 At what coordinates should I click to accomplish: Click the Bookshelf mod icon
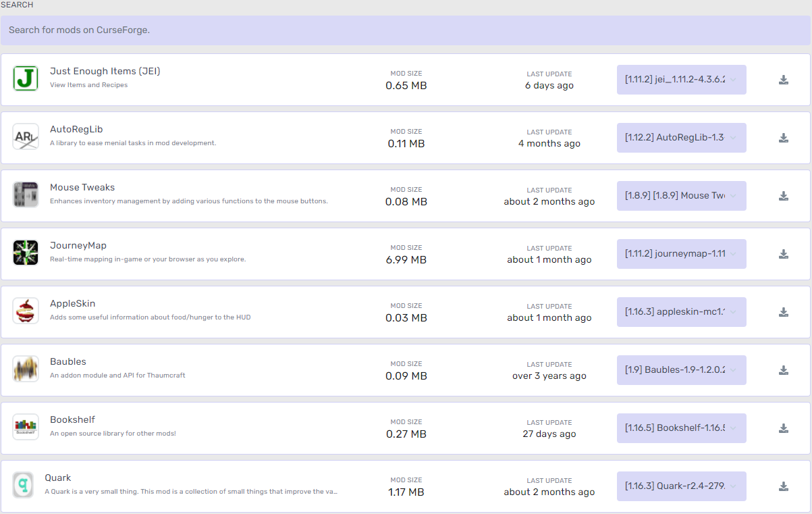click(x=26, y=427)
